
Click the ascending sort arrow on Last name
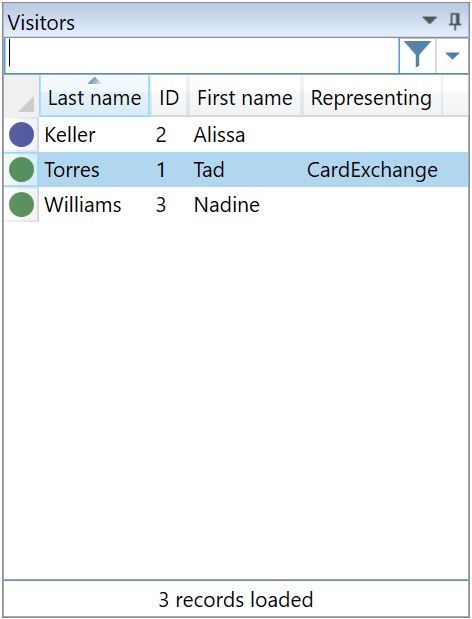[94, 81]
